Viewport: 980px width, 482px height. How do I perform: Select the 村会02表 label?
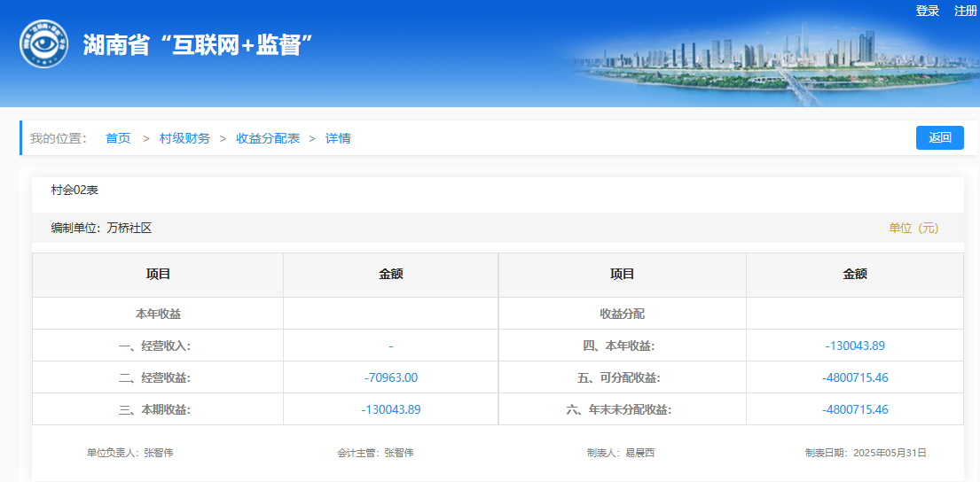(74, 190)
